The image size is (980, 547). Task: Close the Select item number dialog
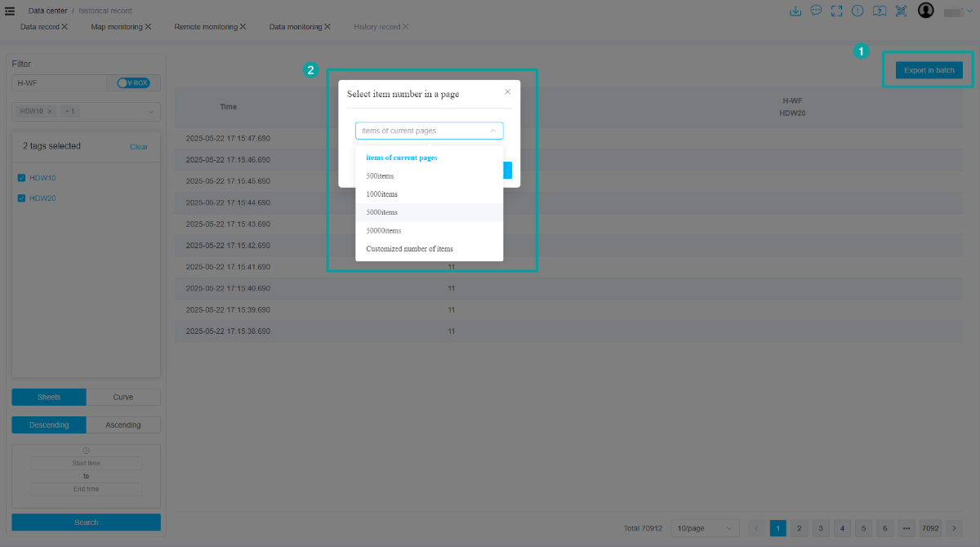pyautogui.click(x=507, y=92)
